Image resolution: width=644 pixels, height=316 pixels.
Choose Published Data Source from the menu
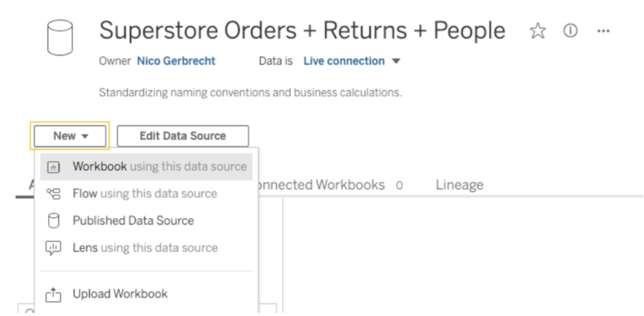(133, 220)
